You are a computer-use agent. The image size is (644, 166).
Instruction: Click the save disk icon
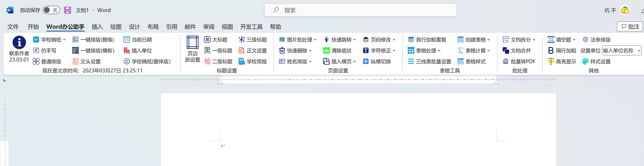[68, 10]
